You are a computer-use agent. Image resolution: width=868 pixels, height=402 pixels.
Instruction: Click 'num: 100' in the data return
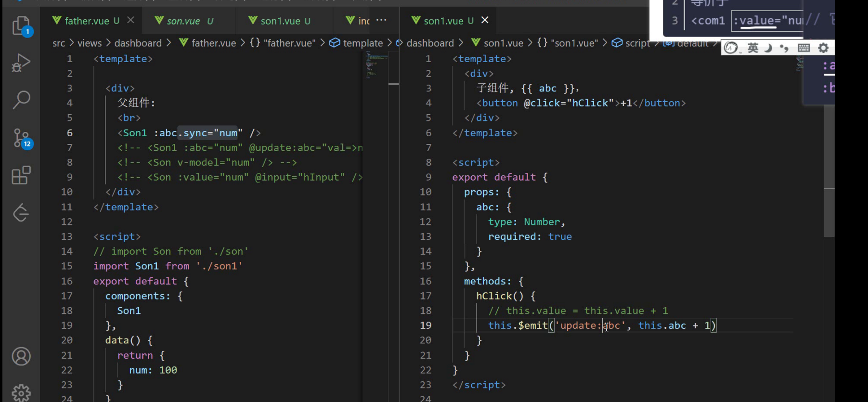(x=153, y=370)
